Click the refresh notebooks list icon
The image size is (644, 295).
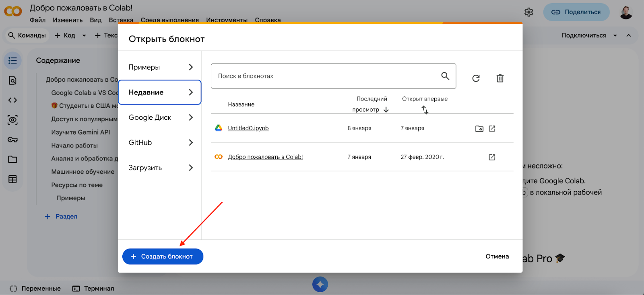click(476, 78)
